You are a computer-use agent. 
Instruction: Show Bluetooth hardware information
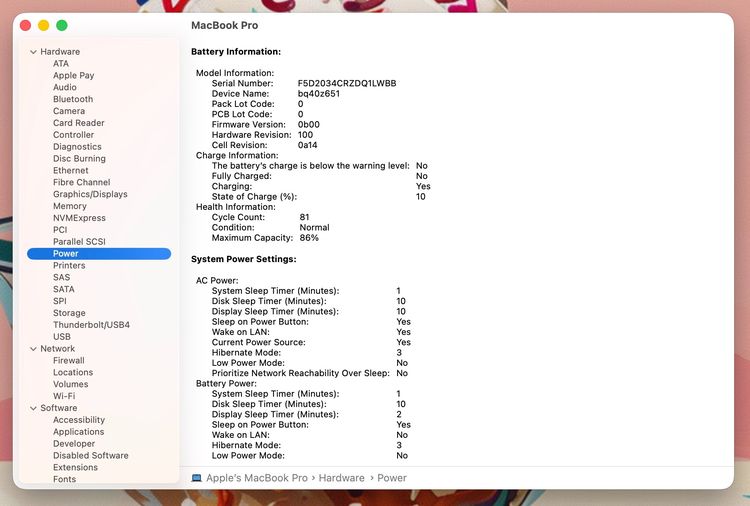click(73, 99)
